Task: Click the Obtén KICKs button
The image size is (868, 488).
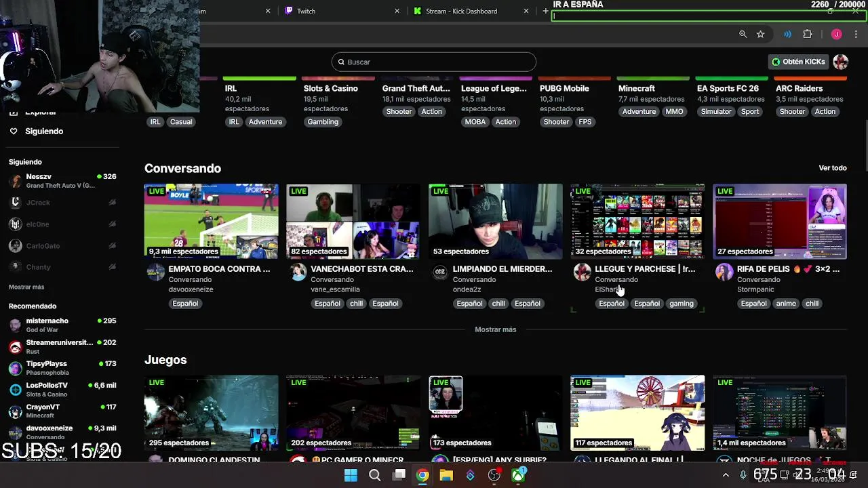Action: click(x=798, y=62)
